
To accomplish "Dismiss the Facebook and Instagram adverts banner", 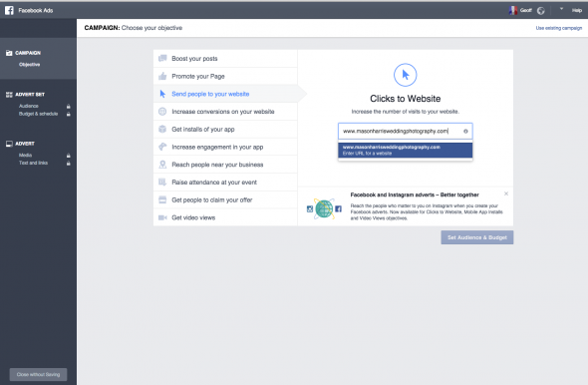I will (506, 193).
